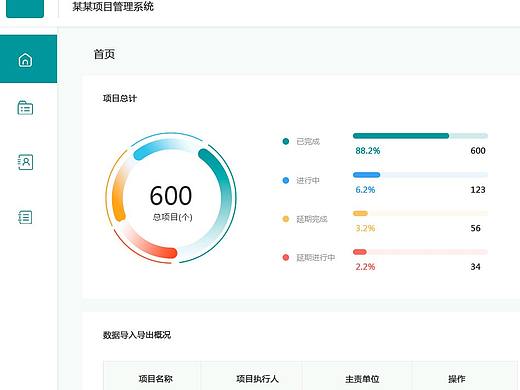Click the 总项目(个) label
Screen dimensions: 520x390
(172, 217)
